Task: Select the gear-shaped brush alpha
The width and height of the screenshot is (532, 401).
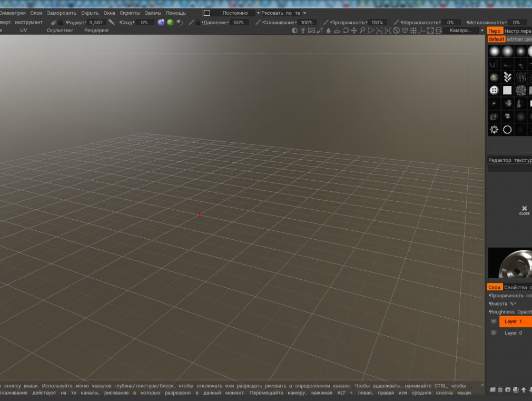Action: (x=494, y=130)
